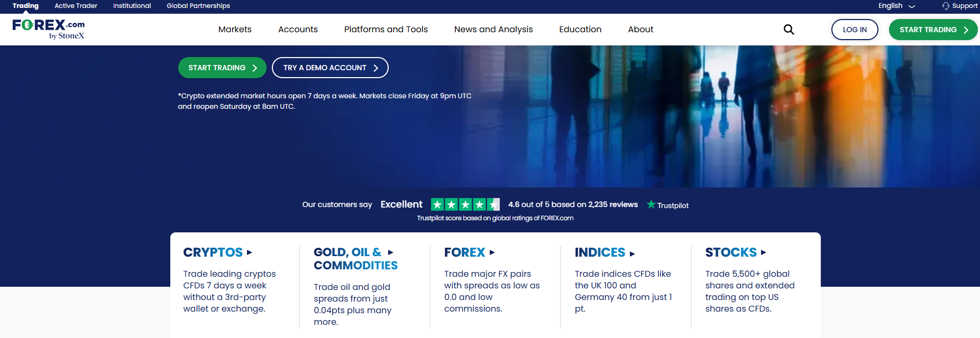Viewport: 980px width, 338px height.
Task: Switch to the Active Trader tab
Action: 76,6
